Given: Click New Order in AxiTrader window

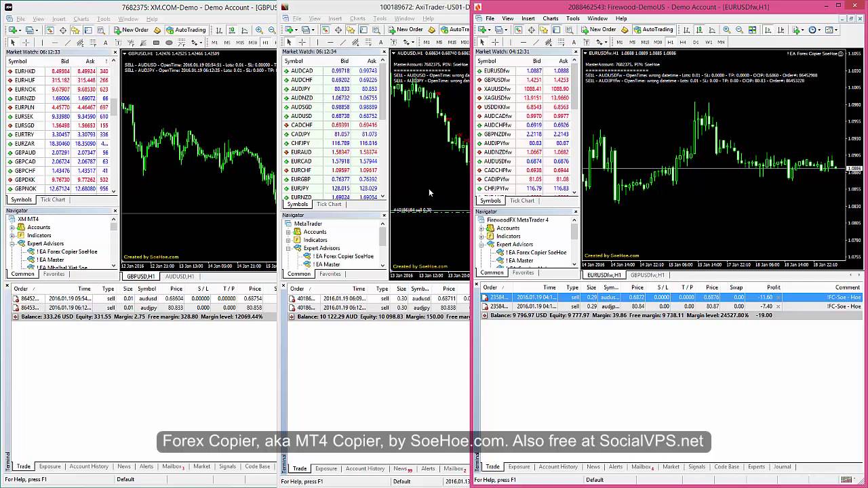Looking at the screenshot, I should (406, 30).
